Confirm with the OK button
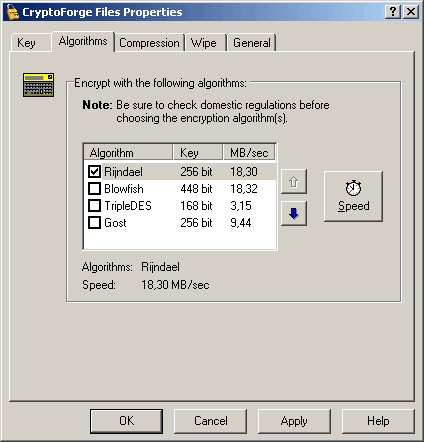Screen dimensions: 424x442 [x=126, y=421]
